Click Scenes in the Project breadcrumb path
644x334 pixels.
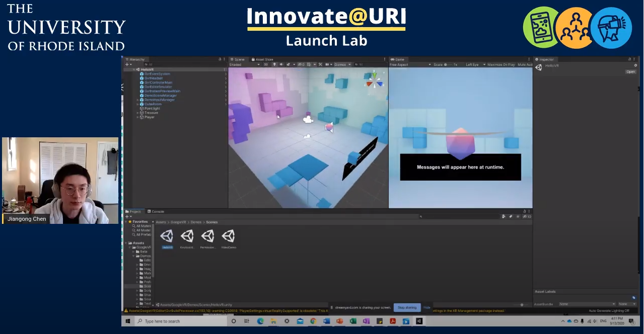(x=212, y=222)
